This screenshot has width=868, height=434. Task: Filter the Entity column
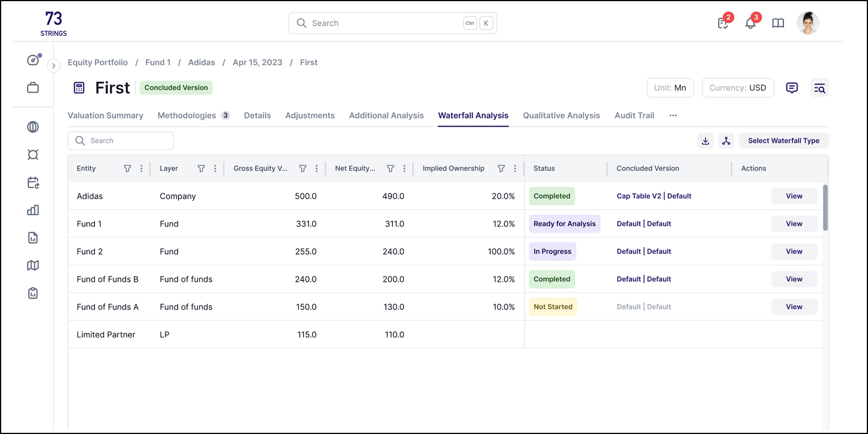pyautogui.click(x=127, y=168)
